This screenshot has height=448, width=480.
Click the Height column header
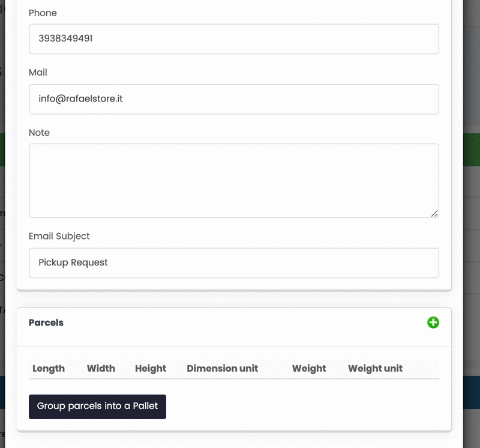click(151, 368)
